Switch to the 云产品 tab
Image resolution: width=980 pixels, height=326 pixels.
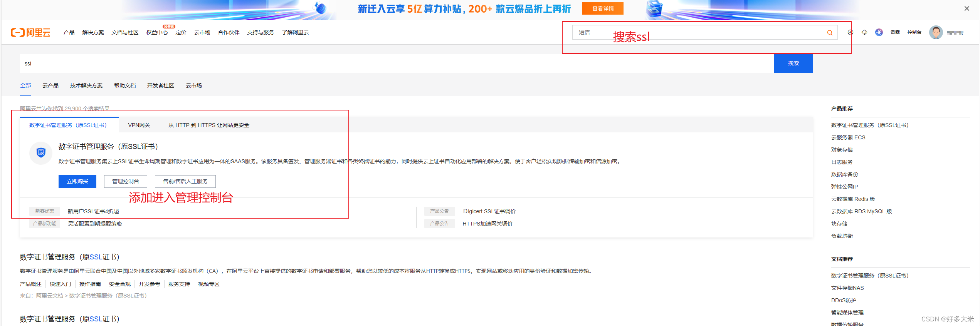coord(50,85)
